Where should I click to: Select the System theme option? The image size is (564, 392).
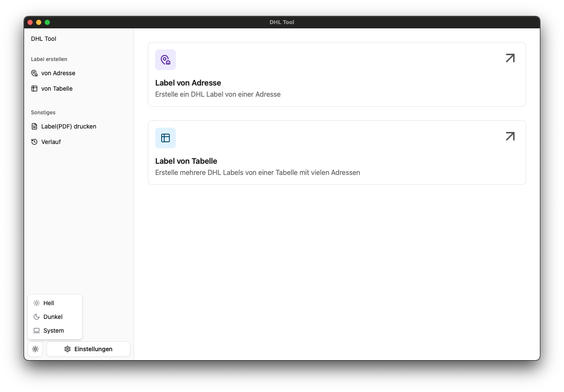55,331
